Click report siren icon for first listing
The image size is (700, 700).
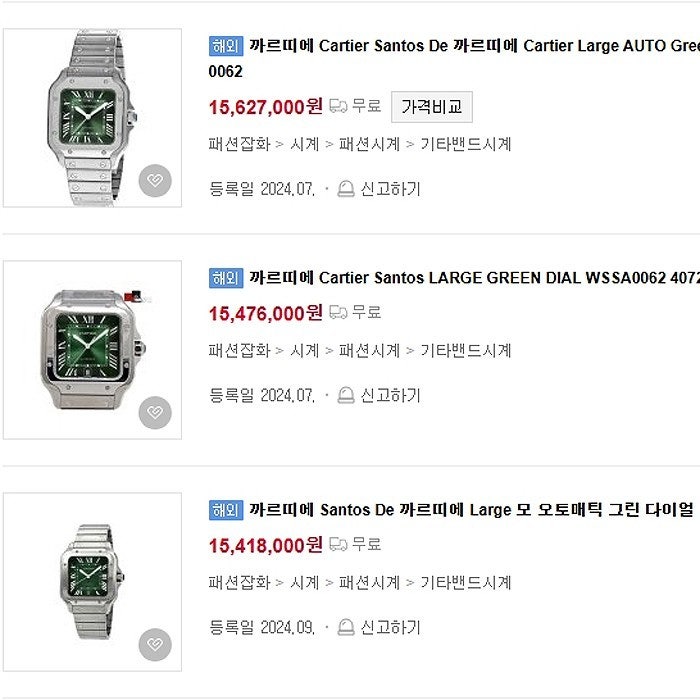[x=346, y=189]
